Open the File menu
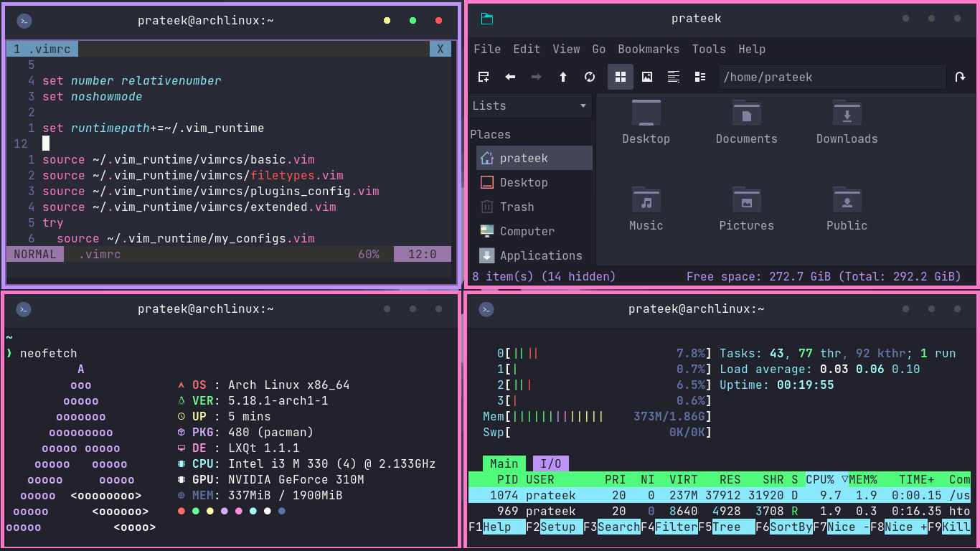Viewport: 980px width, 551px height. click(487, 49)
